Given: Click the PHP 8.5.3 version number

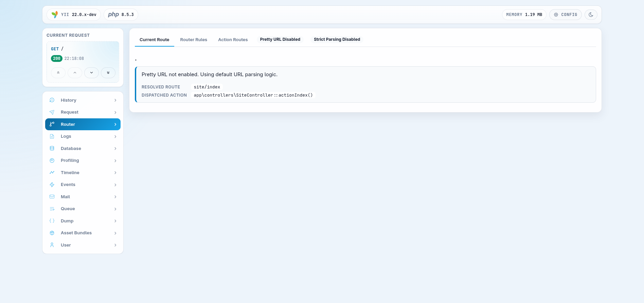Looking at the screenshot, I should tap(128, 15).
